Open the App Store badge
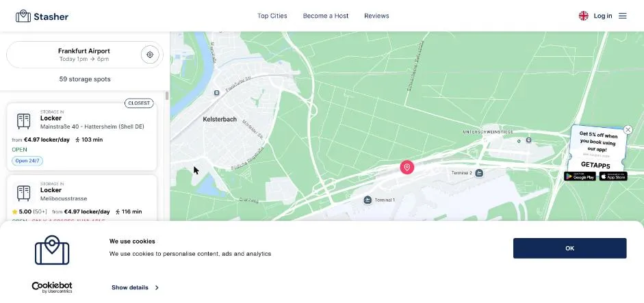This screenshot has height=303, width=644. pyautogui.click(x=613, y=176)
